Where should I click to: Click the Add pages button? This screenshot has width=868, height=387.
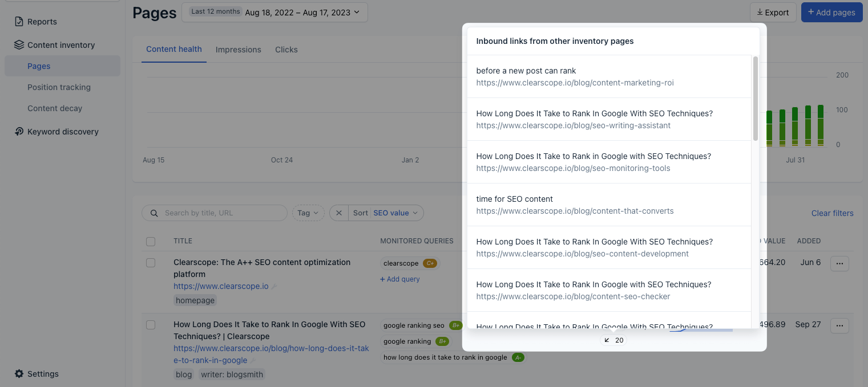[x=831, y=13]
